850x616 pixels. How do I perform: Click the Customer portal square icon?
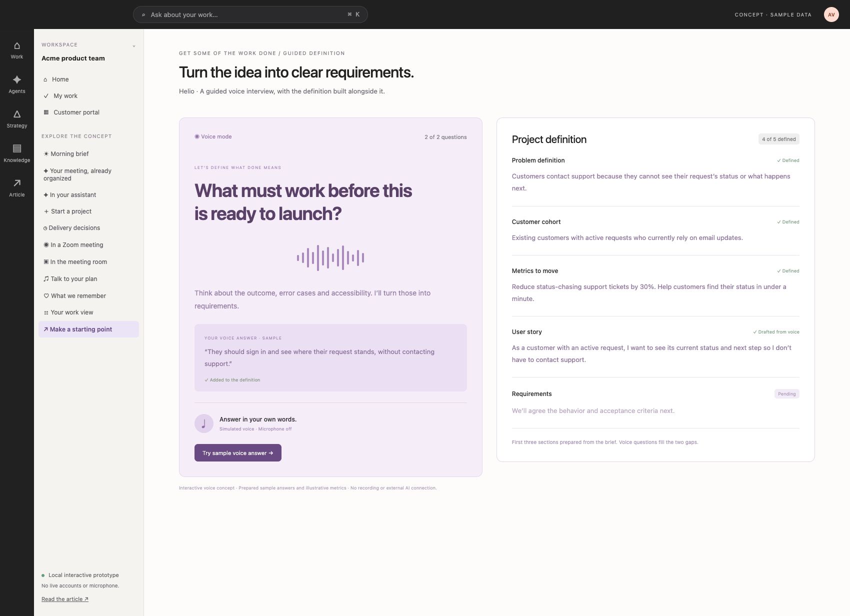(46, 112)
